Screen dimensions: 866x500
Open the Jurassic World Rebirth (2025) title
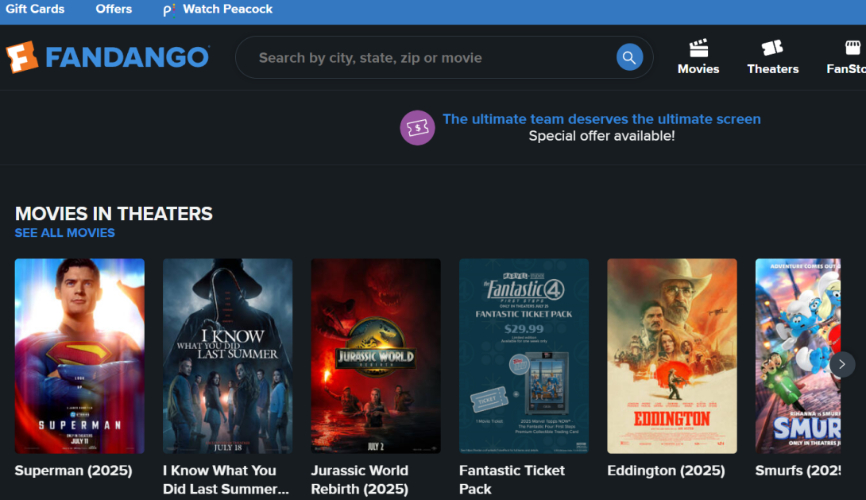point(360,480)
